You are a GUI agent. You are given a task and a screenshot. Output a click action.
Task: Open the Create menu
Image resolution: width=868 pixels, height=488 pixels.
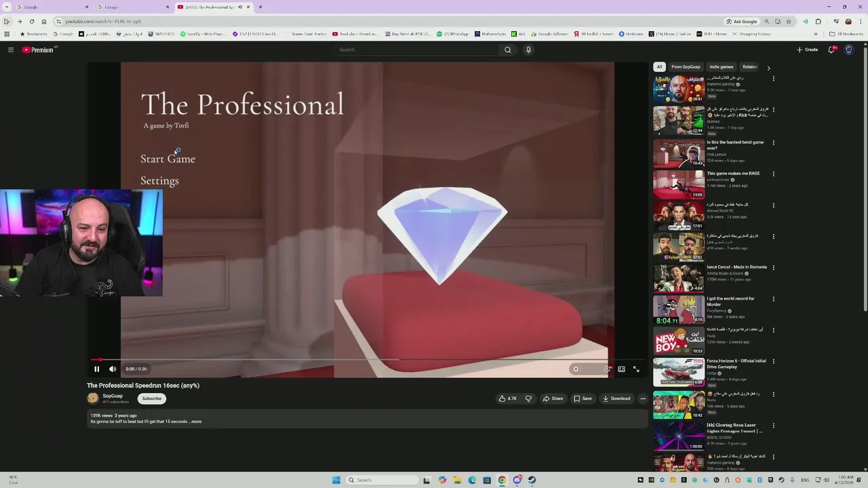coord(807,49)
